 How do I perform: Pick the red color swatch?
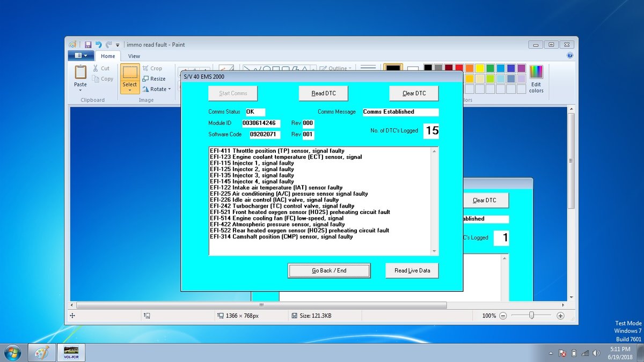[458, 68]
